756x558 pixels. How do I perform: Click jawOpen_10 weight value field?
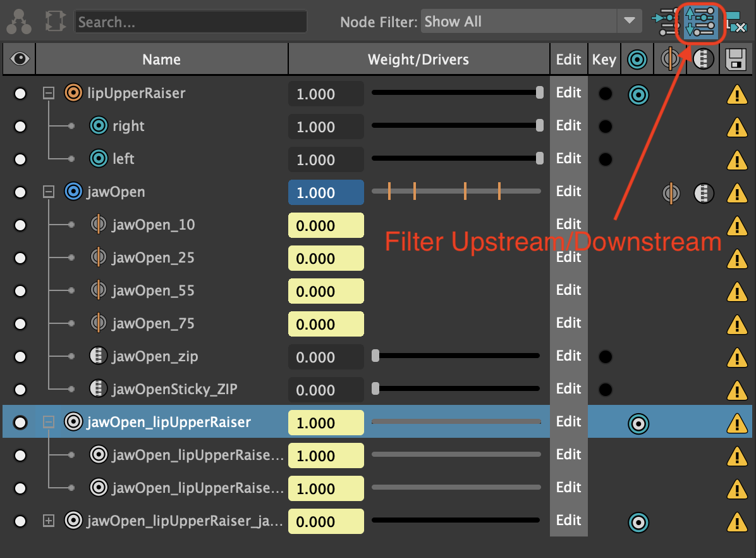point(326,225)
